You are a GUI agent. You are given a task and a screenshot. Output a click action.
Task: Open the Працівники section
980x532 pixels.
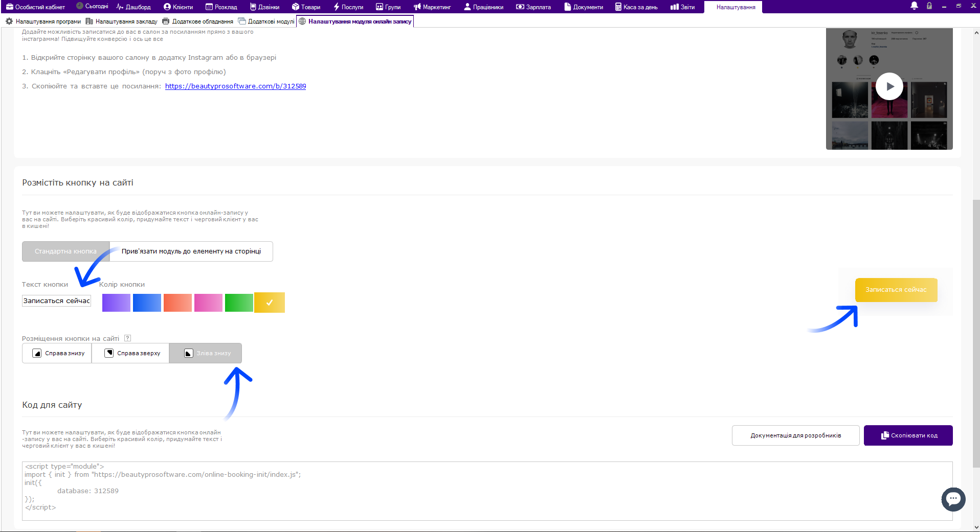coord(484,7)
